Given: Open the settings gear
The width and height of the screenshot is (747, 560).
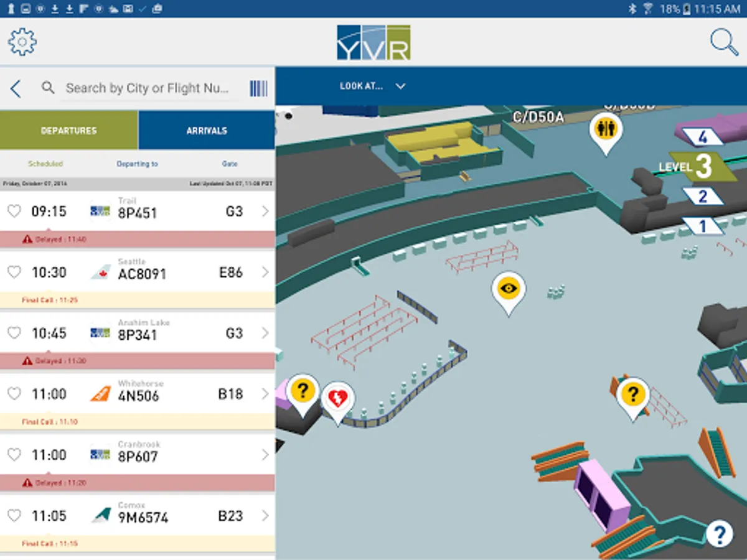Looking at the screenshot, I should click(22, 42).
